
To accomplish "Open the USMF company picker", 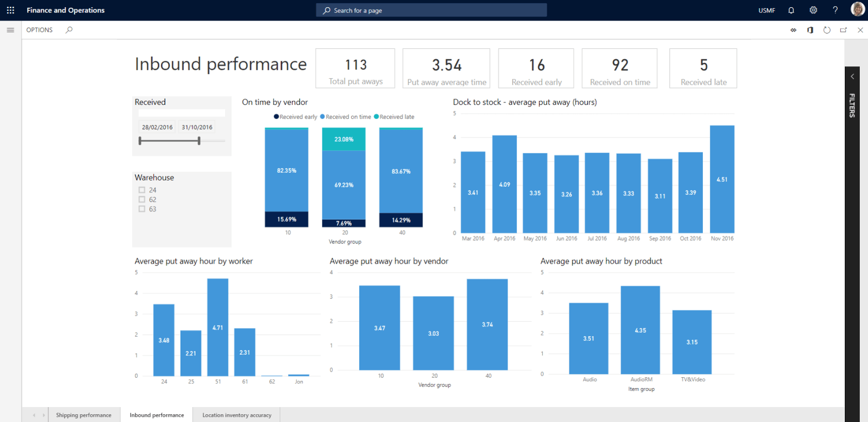I will 767,10.
